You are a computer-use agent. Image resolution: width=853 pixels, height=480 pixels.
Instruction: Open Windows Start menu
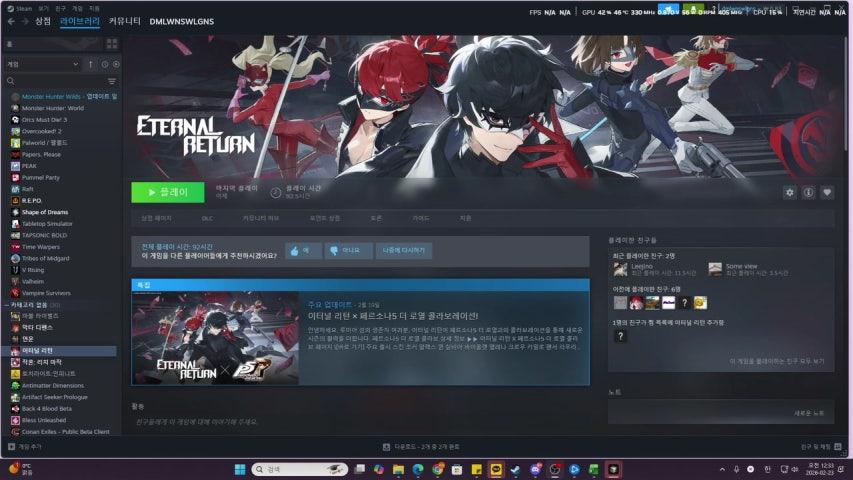click(240, 469)
